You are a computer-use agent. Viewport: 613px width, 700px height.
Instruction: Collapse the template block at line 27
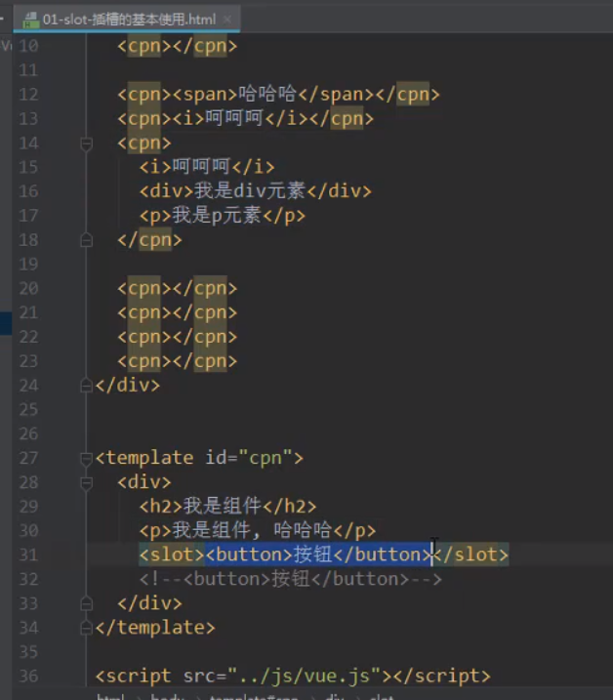click(x=86, y=458)
